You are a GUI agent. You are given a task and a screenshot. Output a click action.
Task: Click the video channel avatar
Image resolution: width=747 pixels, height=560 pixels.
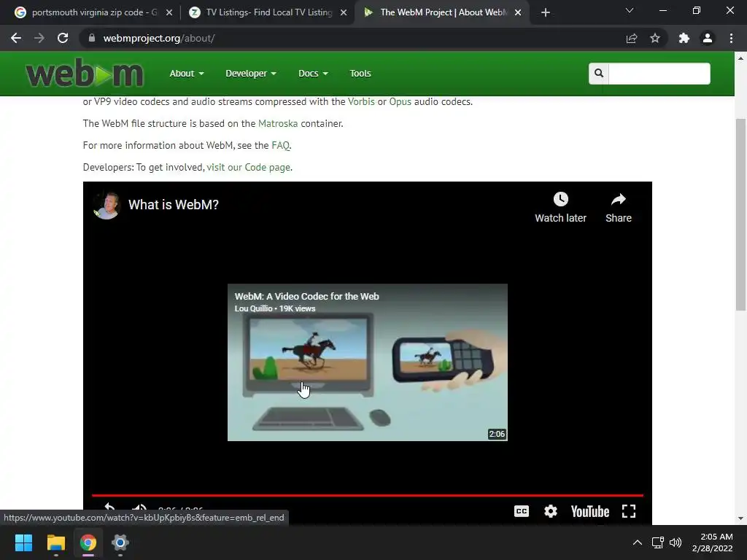click(107, 205)
